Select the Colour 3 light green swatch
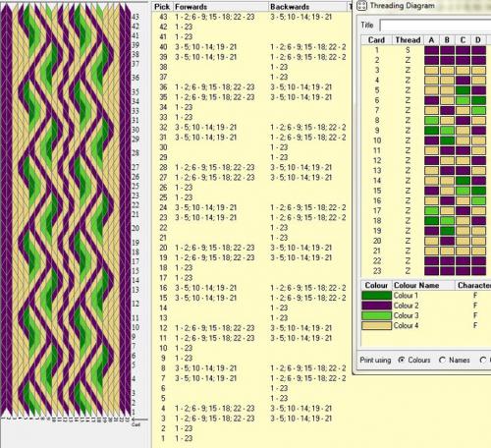 [x=376, y=315]
